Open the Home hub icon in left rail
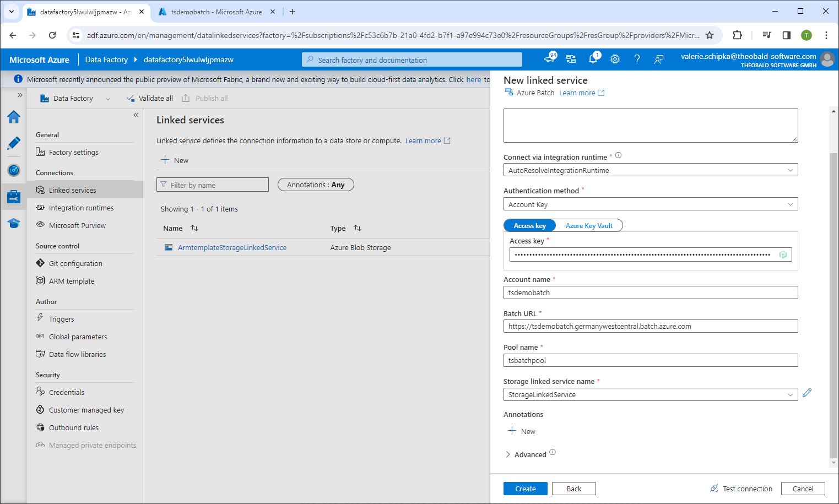The width and height of the screenshot is (839, 504). [14, 117]
